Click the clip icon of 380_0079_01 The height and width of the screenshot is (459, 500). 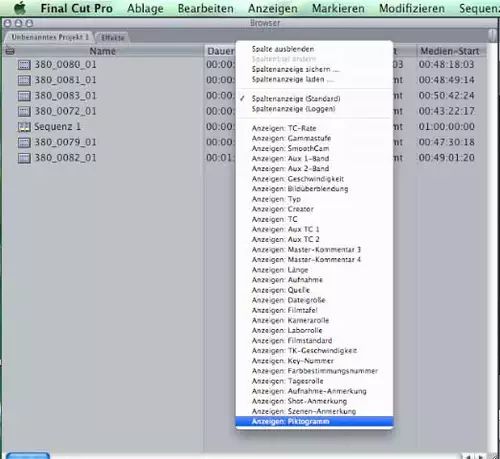tap(24, 142)
